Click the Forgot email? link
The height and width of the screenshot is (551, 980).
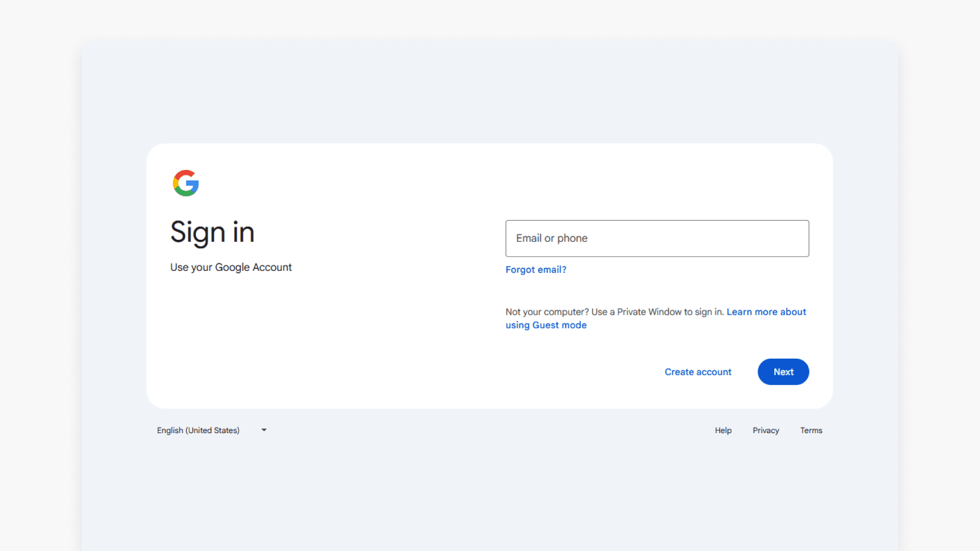coord(535,269)
